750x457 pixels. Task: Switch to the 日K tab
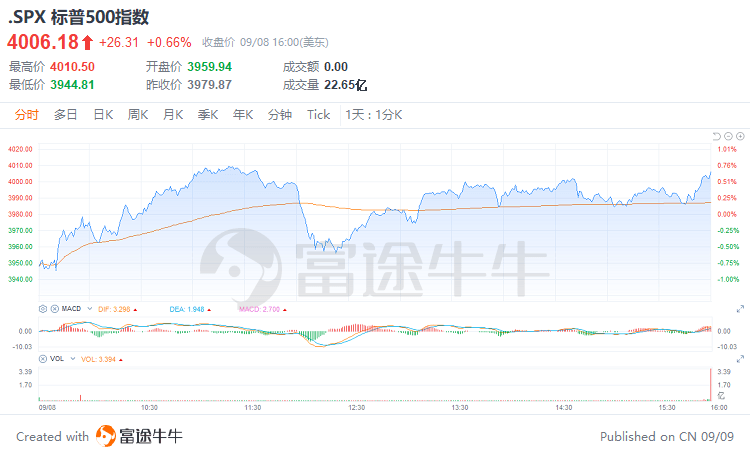(103, 115)
